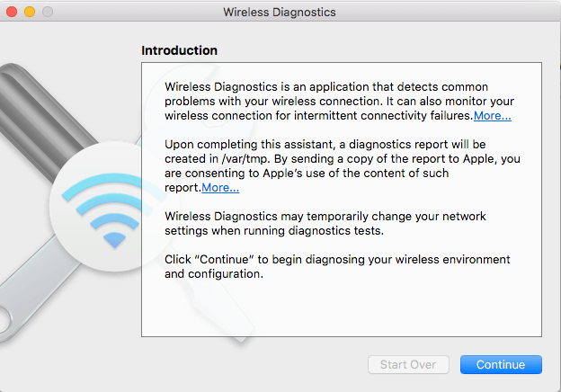
Task: Click the paragraph about temporarily changing network settings
Action: pyautogui.click(x=325, y=224)
